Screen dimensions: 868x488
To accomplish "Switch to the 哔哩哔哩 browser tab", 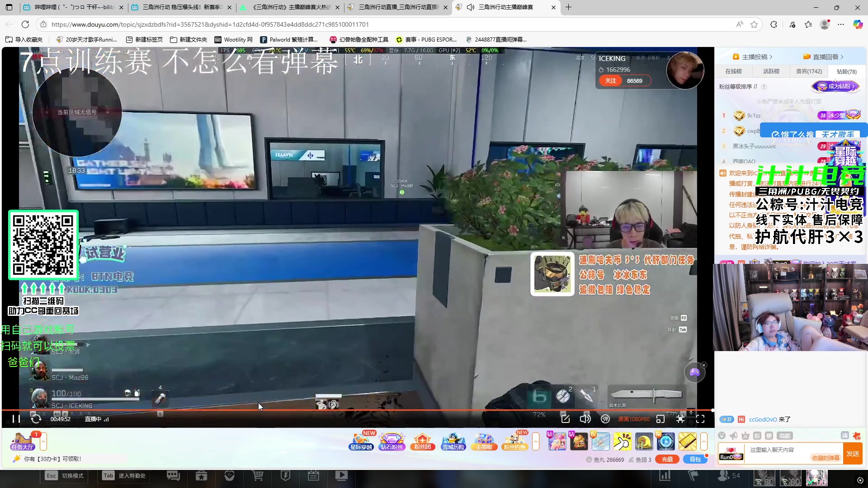I will 74,7.
